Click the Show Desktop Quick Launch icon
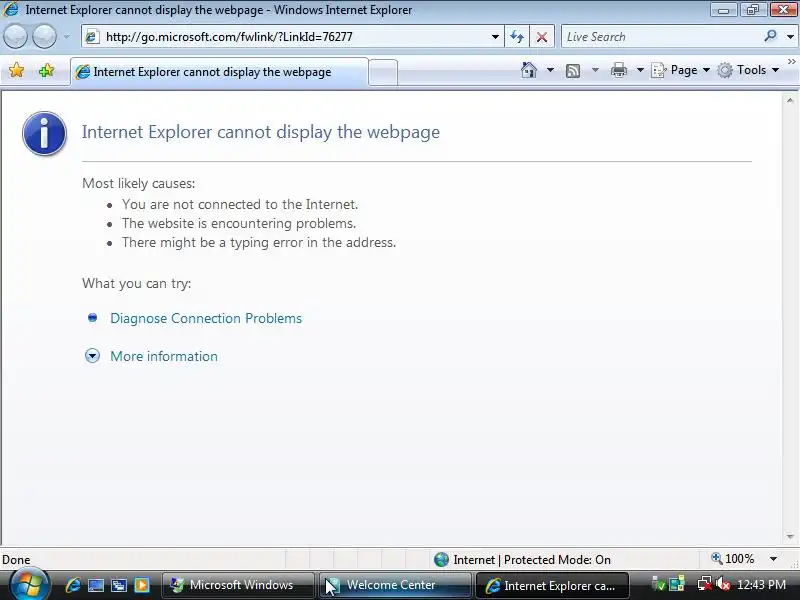 [95, 585]
